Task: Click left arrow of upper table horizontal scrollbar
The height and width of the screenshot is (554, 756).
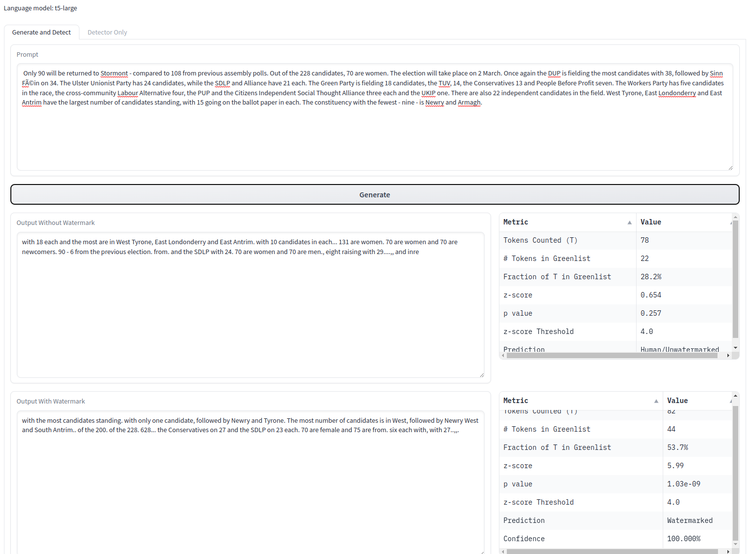Action: [503, 355]
